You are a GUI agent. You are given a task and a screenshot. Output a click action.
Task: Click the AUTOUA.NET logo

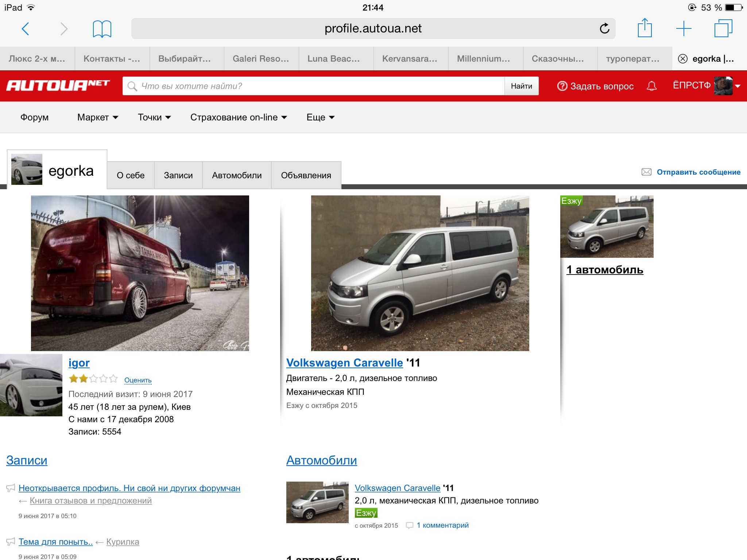(58, 86)
